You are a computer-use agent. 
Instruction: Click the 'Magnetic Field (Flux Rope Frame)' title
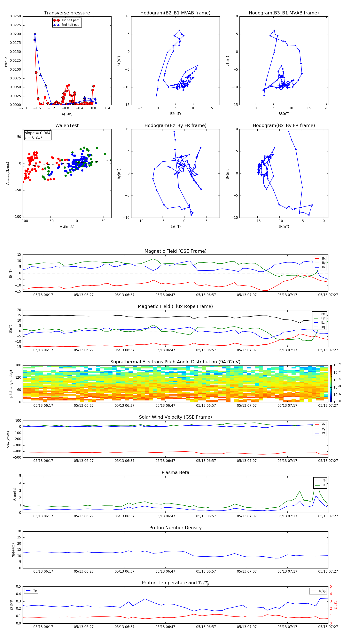[x=175, y=307]
